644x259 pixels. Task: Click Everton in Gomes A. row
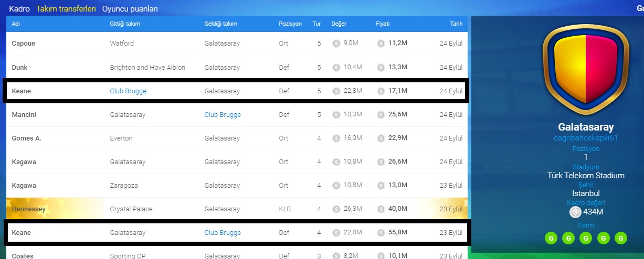(x=121, y=138)
